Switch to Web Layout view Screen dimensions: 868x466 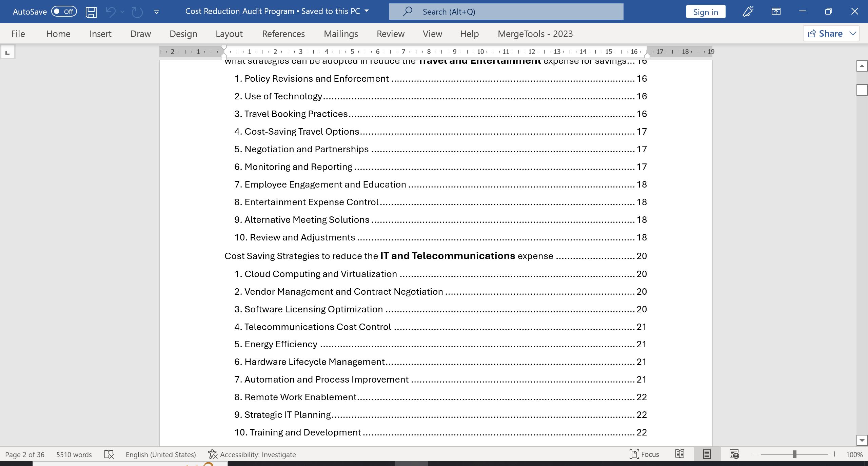tap(734, 454)
